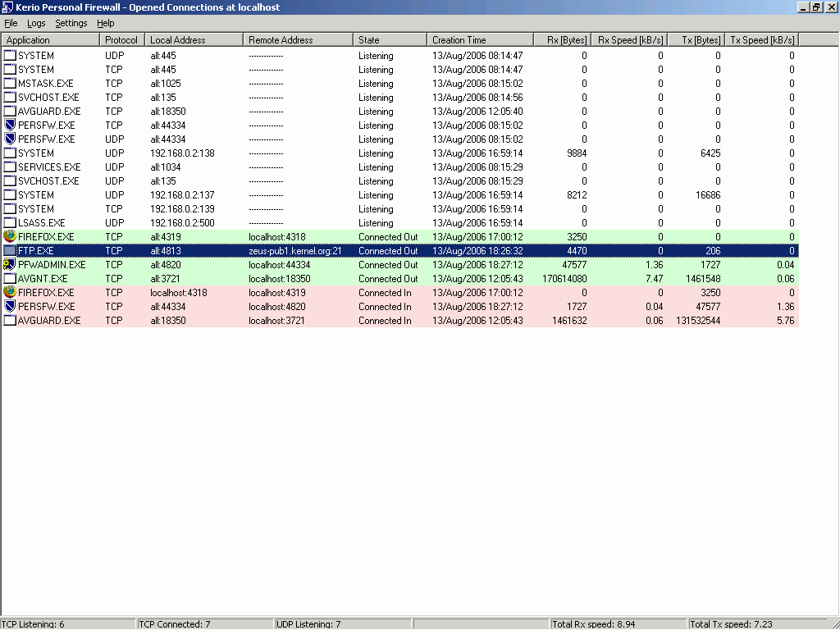This screenshot has height=630, width=840.
Task: Click the LSASS.EXE application name
Action: point(41,223)
